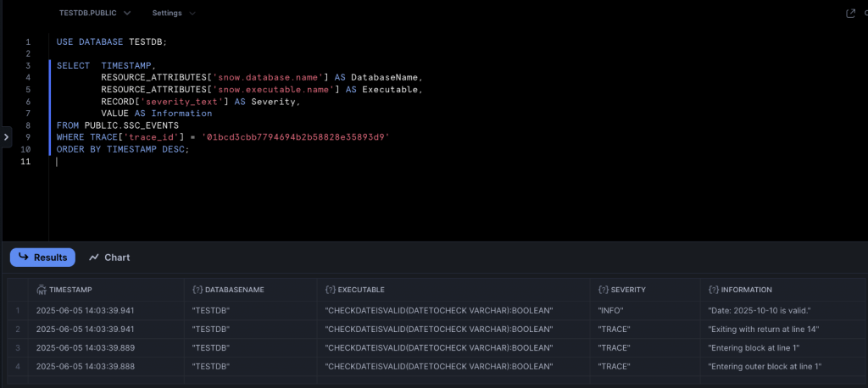This screenshot has width=868, height=388.
Task: Select result row number 1
Action: coord(17,310)
